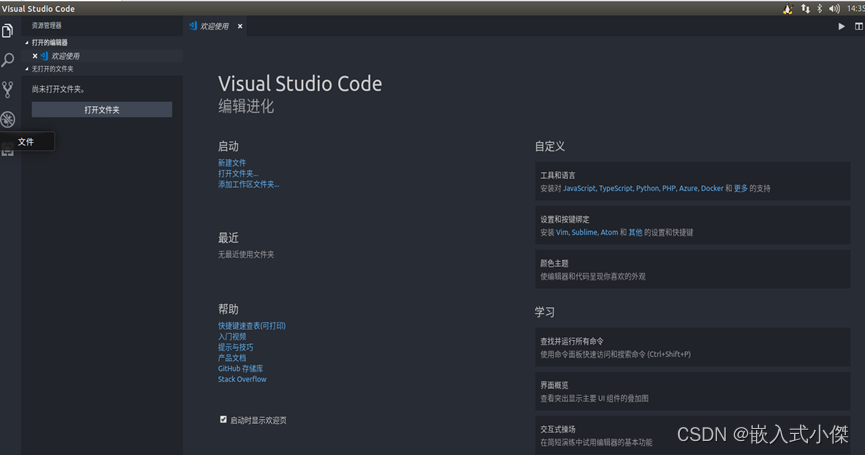Click the 资源管理器 sidebar title
This screenshot has height=455, width=865.
point(46,25)
